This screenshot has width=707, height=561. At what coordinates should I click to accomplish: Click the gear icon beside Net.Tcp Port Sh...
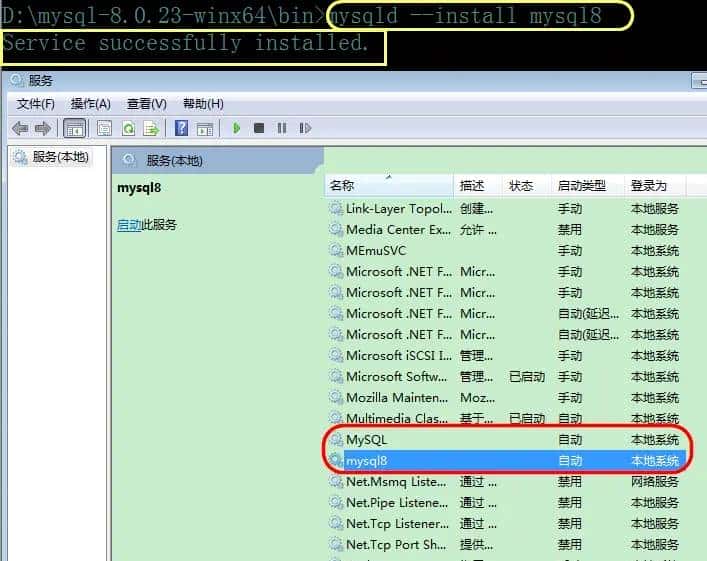(x=336, y=544)
